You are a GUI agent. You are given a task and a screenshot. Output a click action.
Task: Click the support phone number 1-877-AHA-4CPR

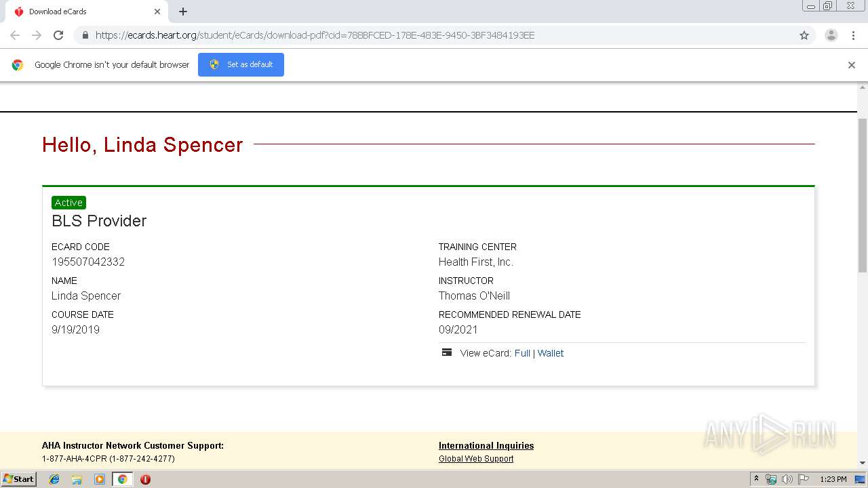108,459
